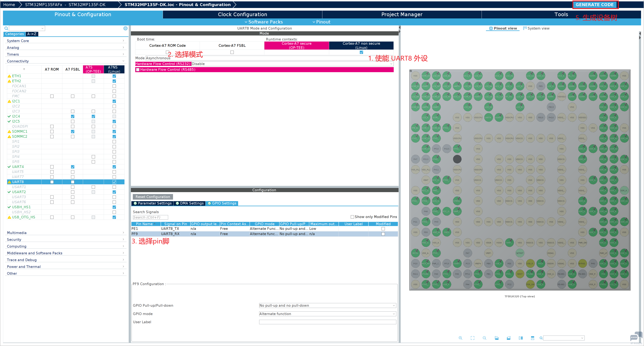Flip the chip view vertically
This screenshot has height=346, width=644.
click(x=532, y=338)
